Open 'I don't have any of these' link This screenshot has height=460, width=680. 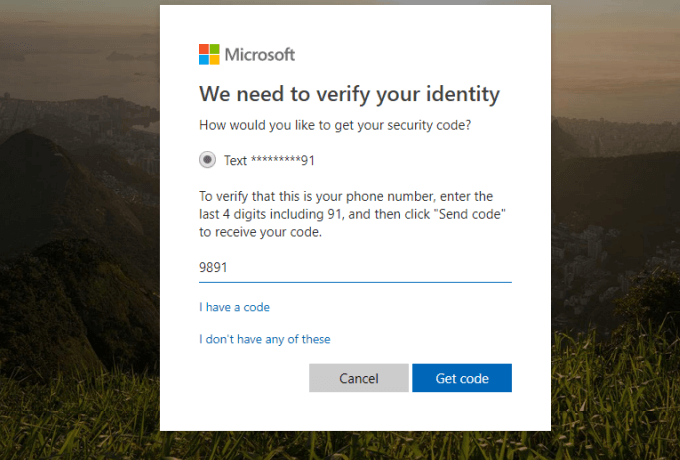[265, 339]
